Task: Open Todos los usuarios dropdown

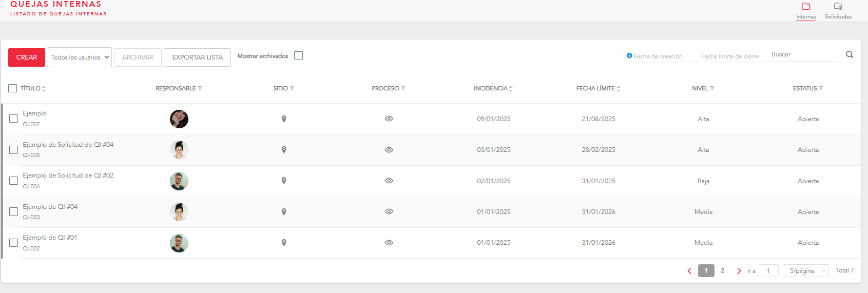Action: (x=79, y=57)
